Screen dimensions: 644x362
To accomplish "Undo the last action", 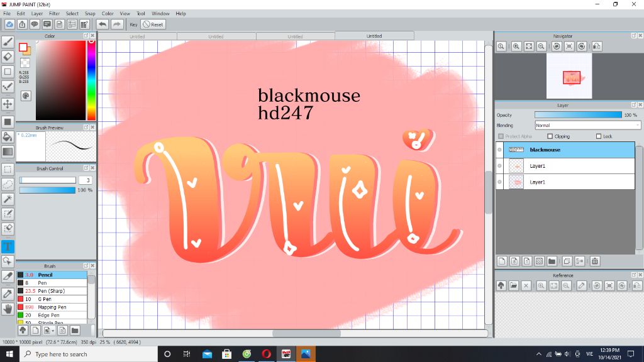I will click(103, 25).
